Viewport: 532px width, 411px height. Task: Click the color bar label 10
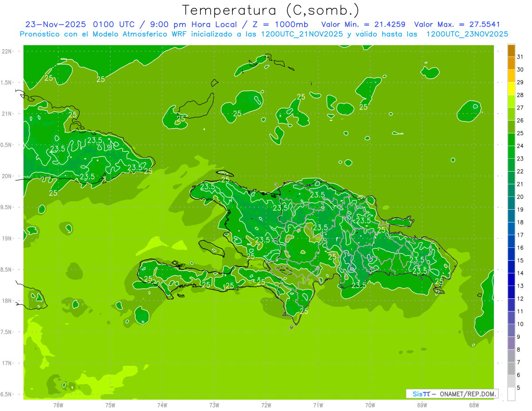[520, 324]
